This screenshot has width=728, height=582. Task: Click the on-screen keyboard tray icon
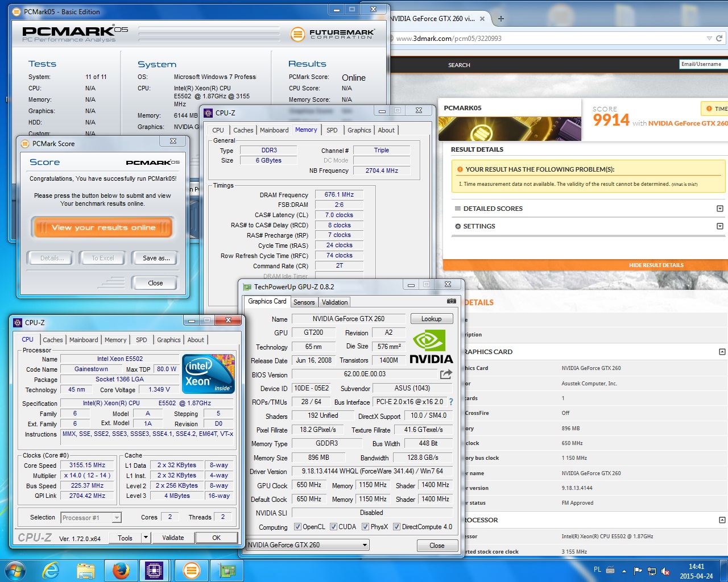[x=610, y=569]
